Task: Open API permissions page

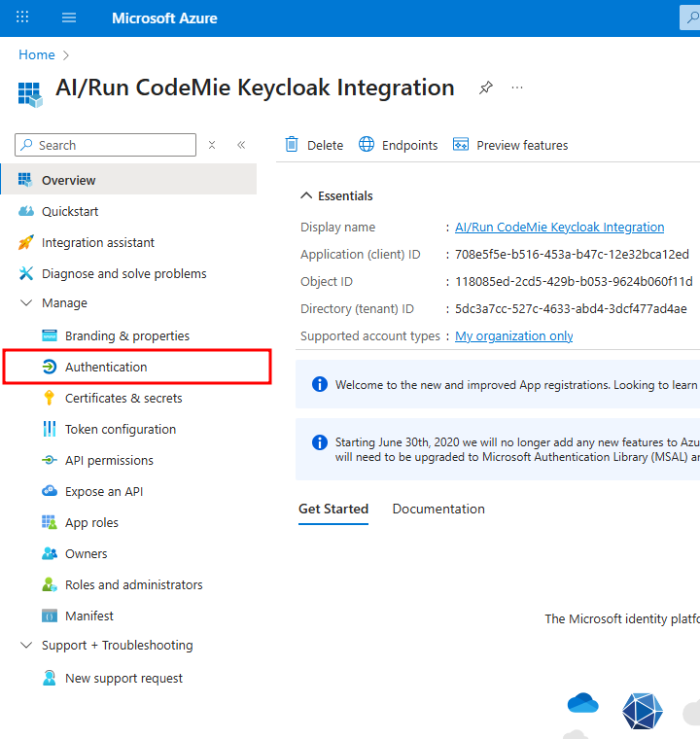Action: pyautogui.click(x=109, y=461)
